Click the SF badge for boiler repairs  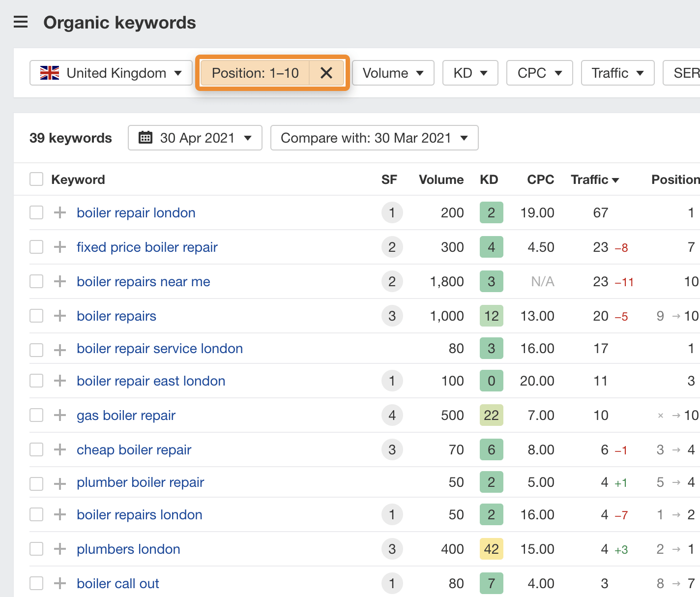[392, 316]
